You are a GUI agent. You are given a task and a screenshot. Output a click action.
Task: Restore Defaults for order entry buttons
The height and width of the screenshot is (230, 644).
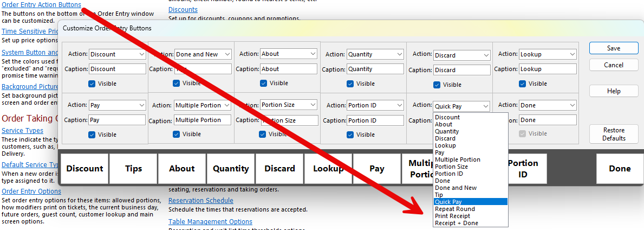[613, 135]
